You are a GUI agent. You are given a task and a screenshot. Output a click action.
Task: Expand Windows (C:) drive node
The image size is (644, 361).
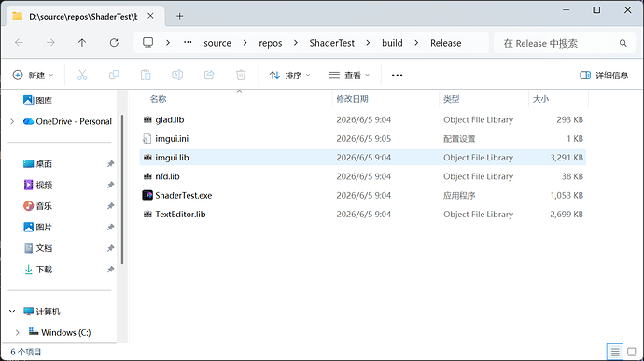(x=17, y=332)
